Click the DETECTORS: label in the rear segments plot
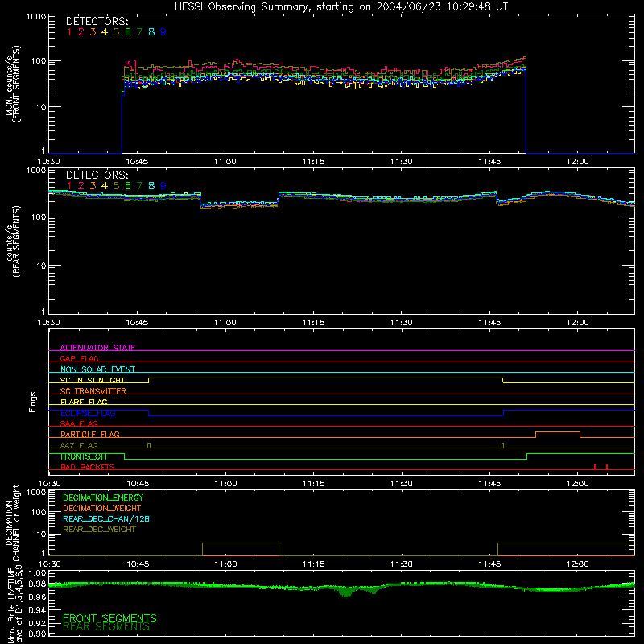 (x=97, y=175)
